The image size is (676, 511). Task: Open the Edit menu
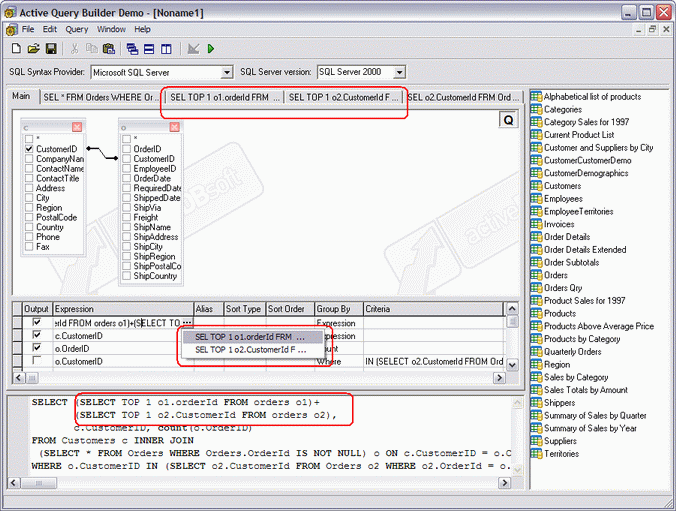(x=50, y=29)
